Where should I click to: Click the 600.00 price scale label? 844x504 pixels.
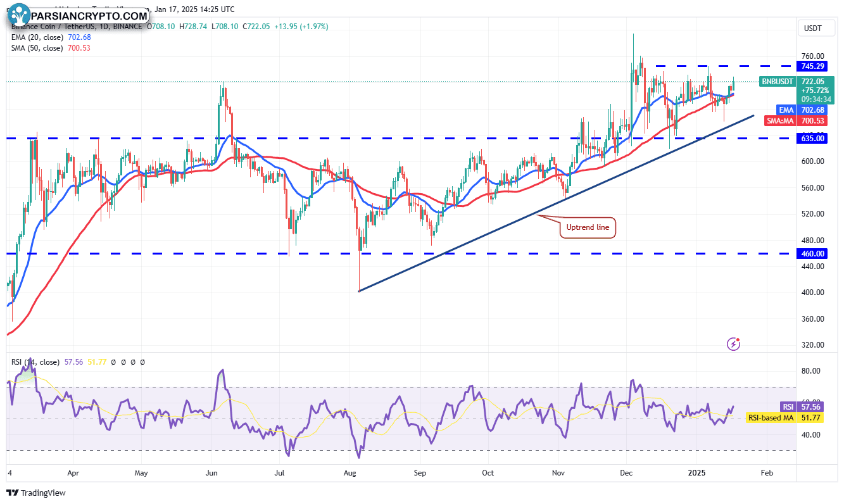[x=812, y=161]
